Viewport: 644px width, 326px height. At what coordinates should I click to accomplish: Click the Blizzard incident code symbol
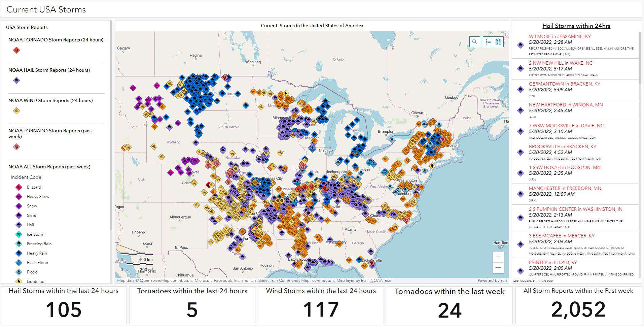[x=19, y=187]
